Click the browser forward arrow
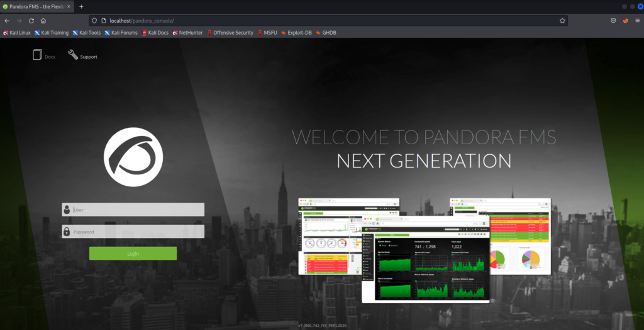644x330 pixels. 19,21
